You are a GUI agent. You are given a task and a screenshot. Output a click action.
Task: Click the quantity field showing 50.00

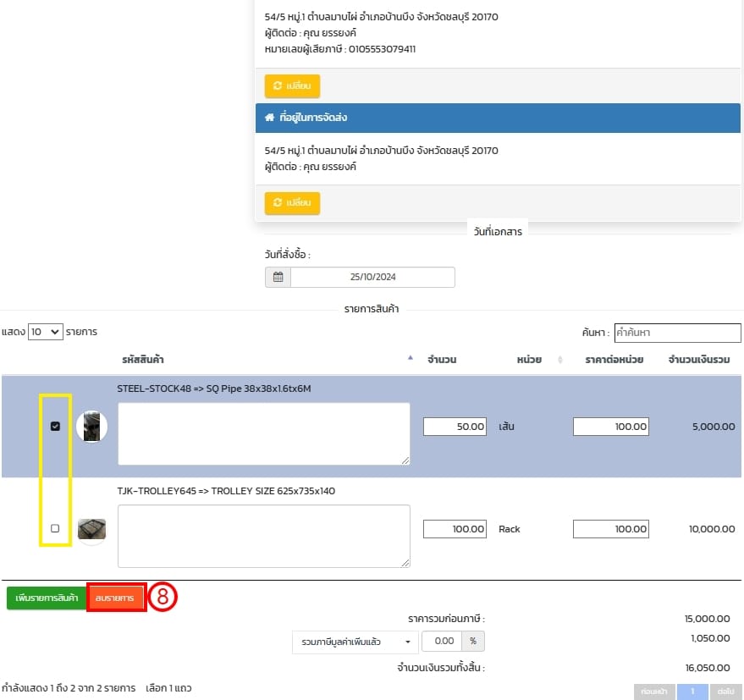tap(455, 427)
